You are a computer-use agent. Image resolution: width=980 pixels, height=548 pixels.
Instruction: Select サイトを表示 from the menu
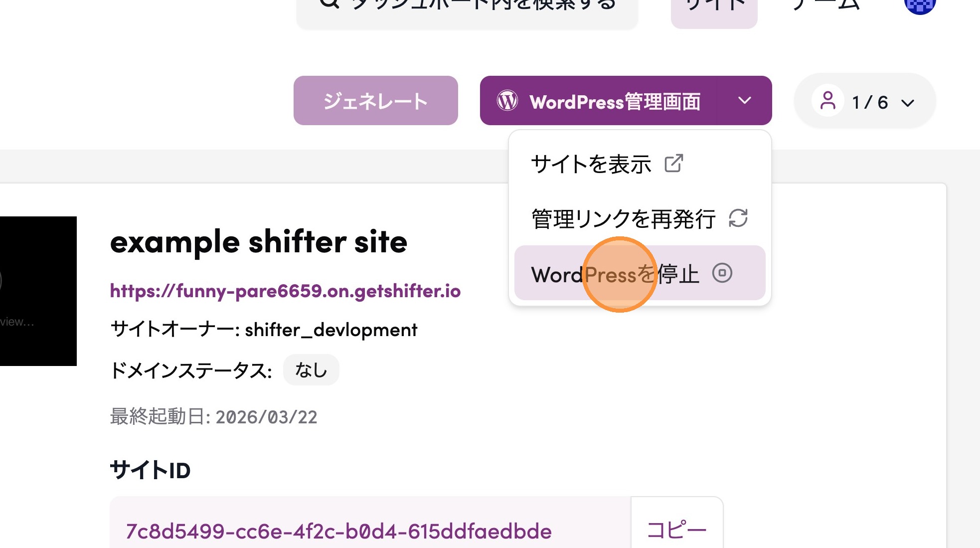591,164
